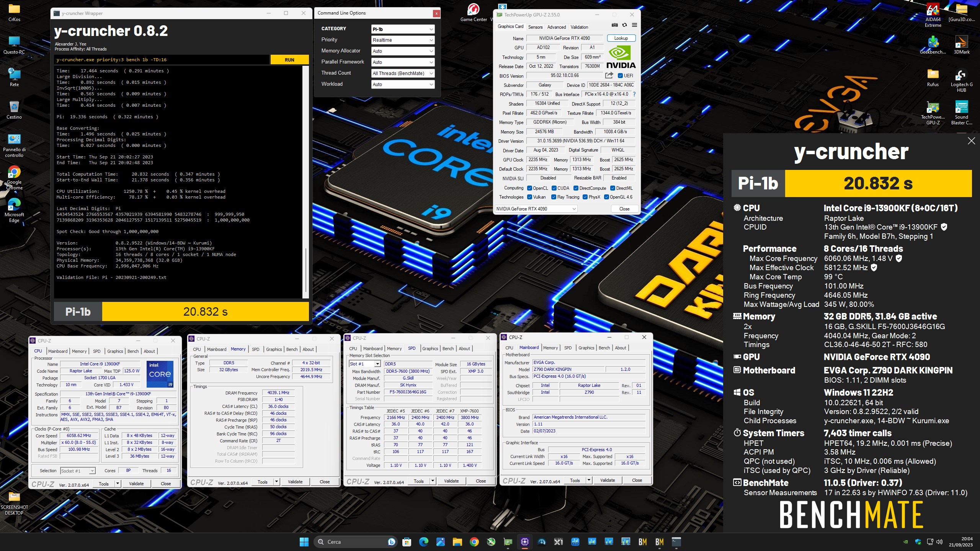Open Microsoft Store from the taskbar
This screenshot has height=551, width=980.
coord(407,542)
